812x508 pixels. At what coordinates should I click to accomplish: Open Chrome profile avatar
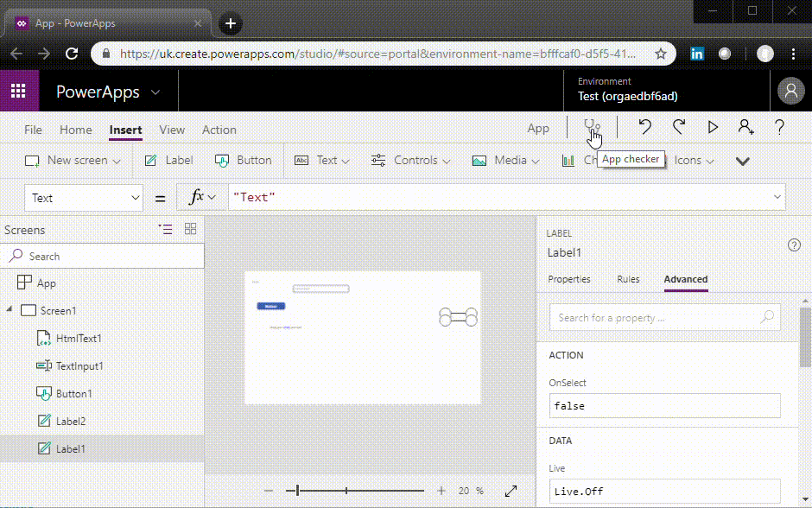point(764,54)
